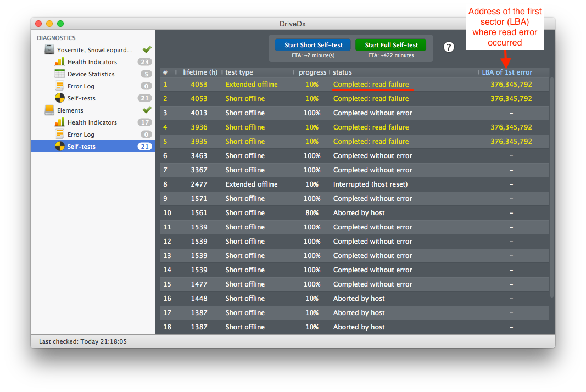586x392 pixels.
Task: Click lifetime 3935 in row 5
Action: coord(199,141)
